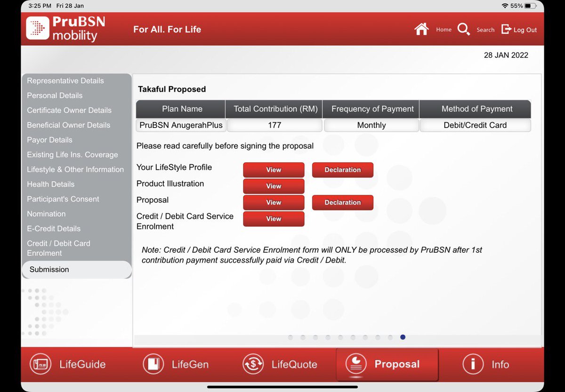Tap the Search text link
The width and height of the screenshot is (565, 392).
coord(485,30)
